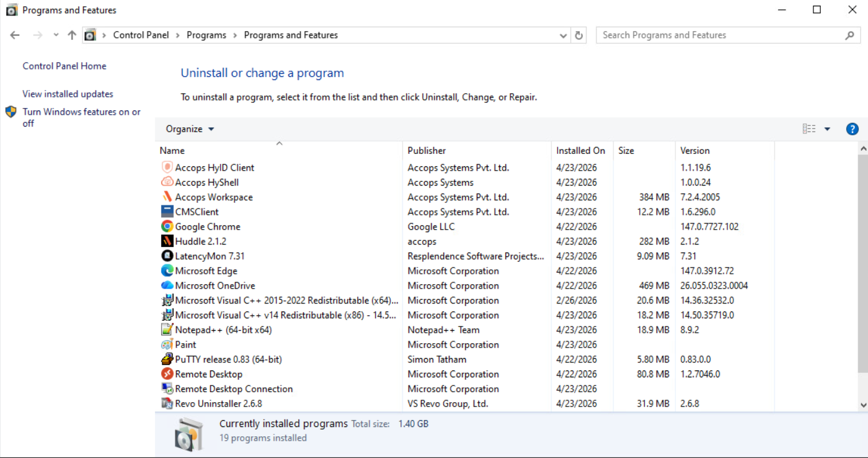Click the Microsoft Edge icon in list
The image size is (868, 458).
[167, 271]
